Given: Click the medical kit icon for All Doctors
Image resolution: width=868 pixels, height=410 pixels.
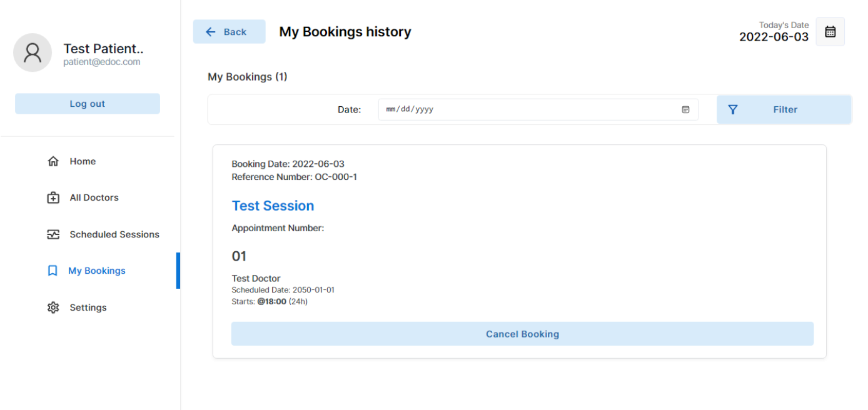Looking at the screenshot, I should pyautogui.click(x=53, y=198).
